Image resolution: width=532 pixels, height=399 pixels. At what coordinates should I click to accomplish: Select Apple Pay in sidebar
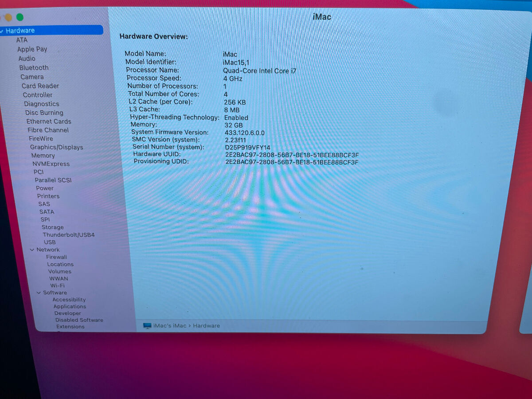(x=32, y=49)
